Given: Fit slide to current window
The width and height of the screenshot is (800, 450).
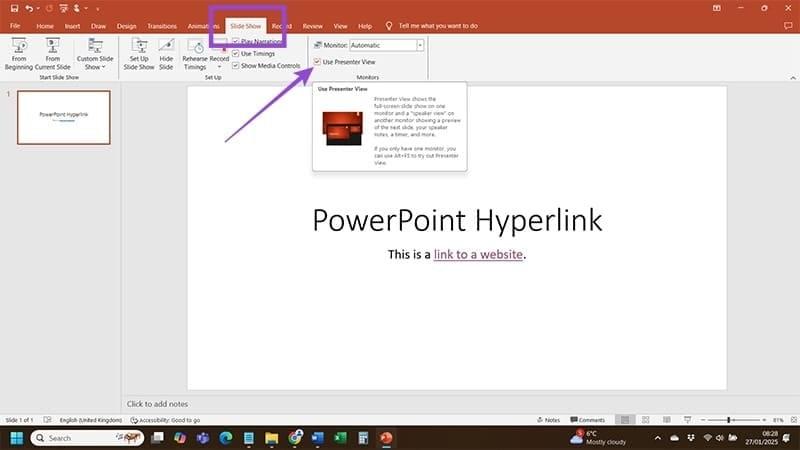Looking at the screenshot, I should (x=794, y=420).
